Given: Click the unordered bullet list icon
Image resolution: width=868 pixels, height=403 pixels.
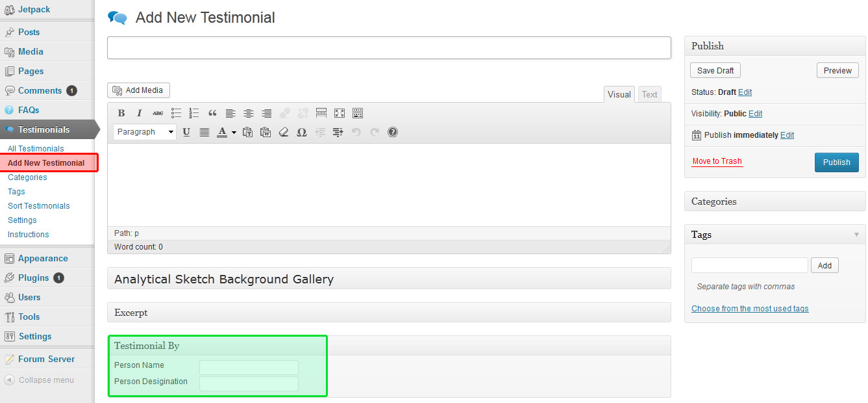Looking at the screenshot, I should tap(176, 113).
